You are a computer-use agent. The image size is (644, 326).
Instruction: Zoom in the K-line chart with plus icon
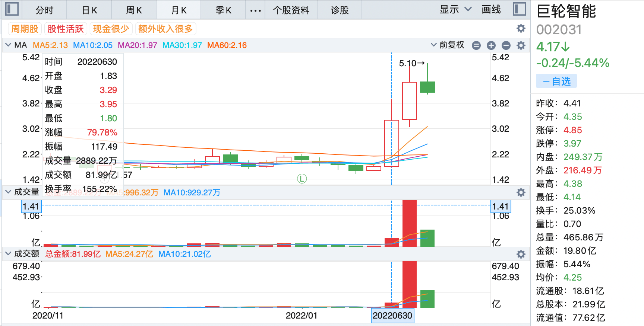(491, 45)
